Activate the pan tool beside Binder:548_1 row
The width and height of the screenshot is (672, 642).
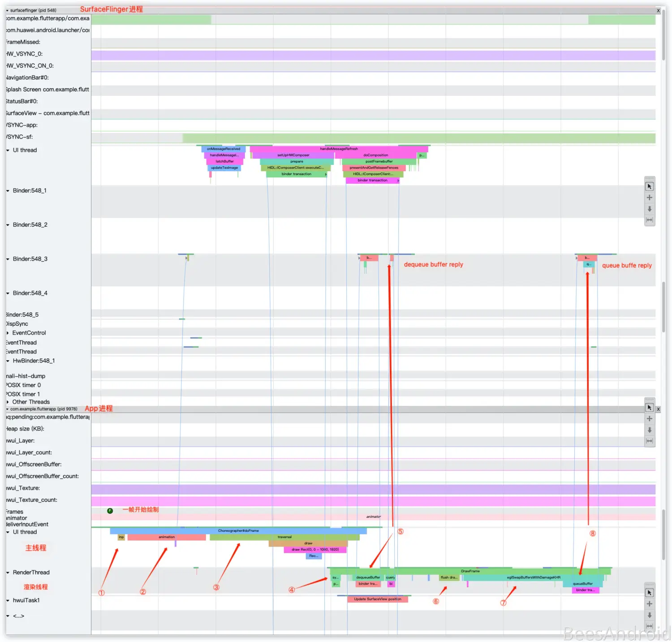pyautogui.click(x=649, y=198)
